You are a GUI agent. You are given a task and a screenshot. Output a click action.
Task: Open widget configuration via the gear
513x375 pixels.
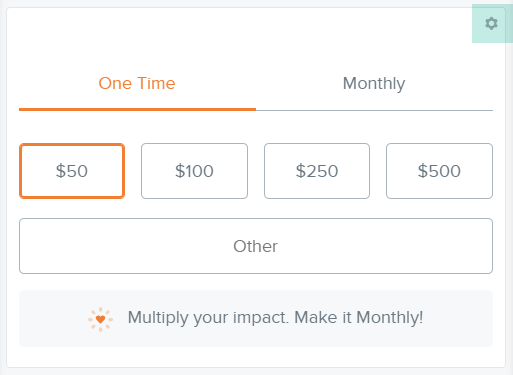[x=491, y=24]
